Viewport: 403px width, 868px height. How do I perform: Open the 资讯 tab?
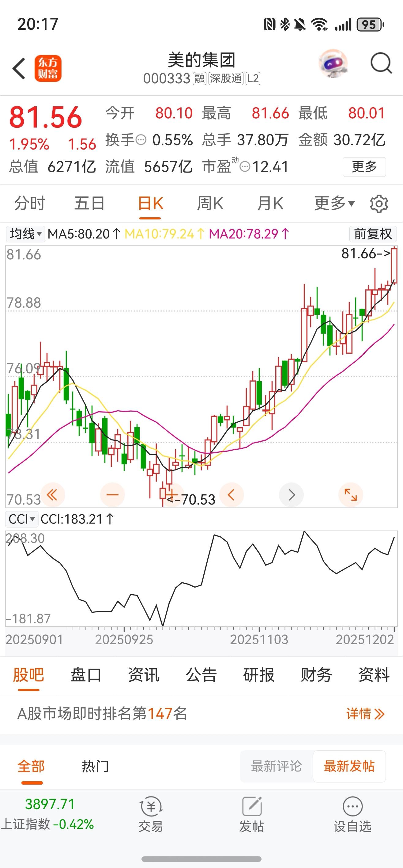click(x=143, y=675)
